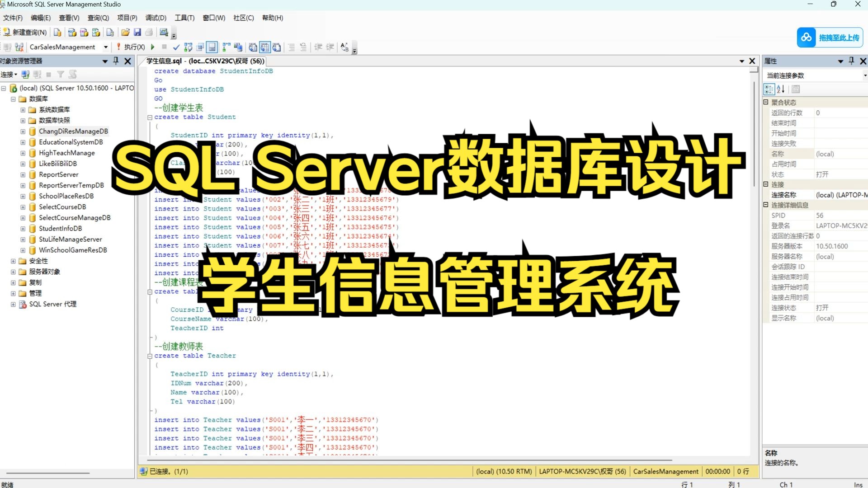Expand the 系统数据库 folder
The height and width of the screenshot is (488, 868).
pos(23,110)
